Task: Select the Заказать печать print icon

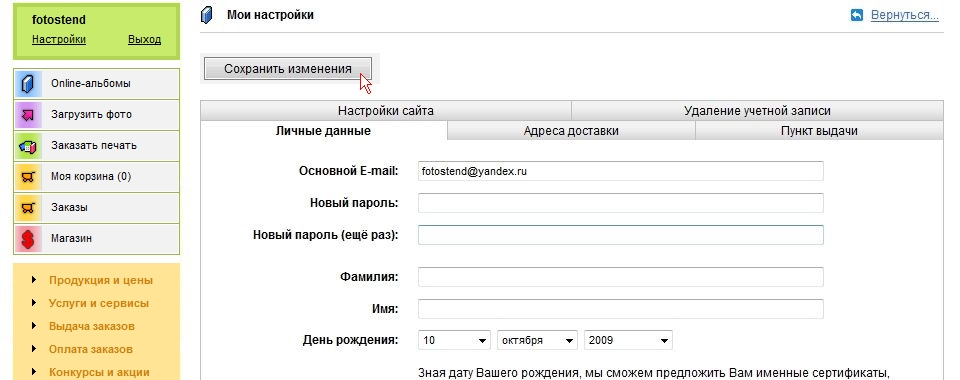Action: coord(28,146)
